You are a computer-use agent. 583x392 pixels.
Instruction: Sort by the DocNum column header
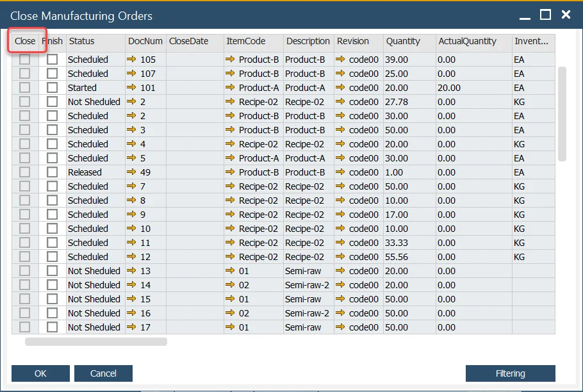(x=145, y=42)
